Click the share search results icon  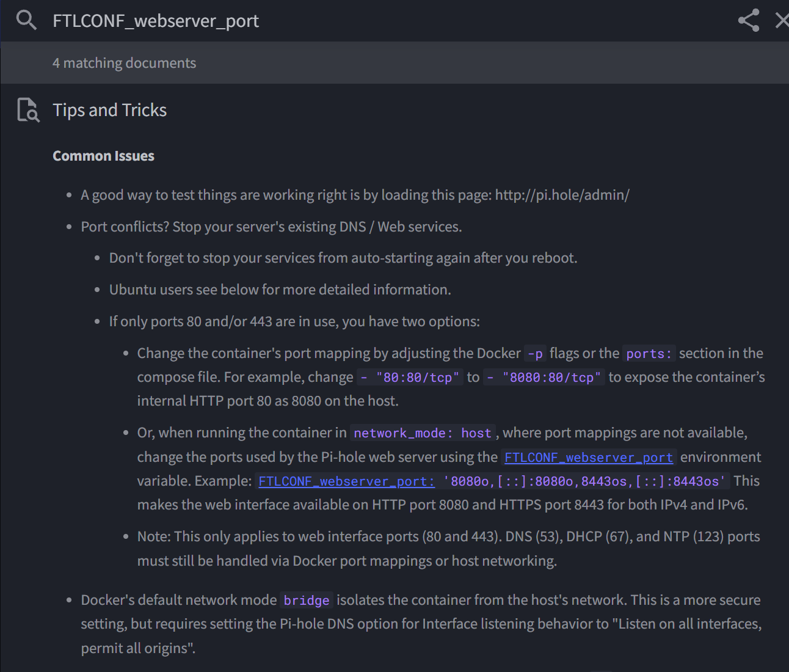(748, 20)
